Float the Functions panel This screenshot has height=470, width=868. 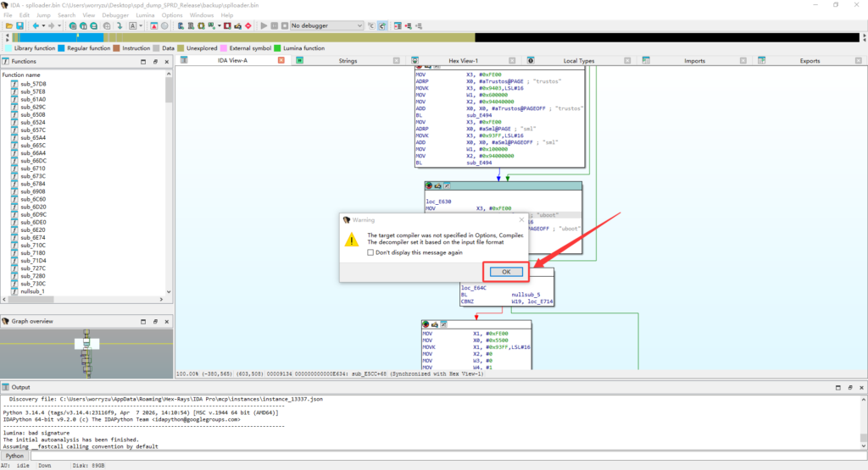155,61
